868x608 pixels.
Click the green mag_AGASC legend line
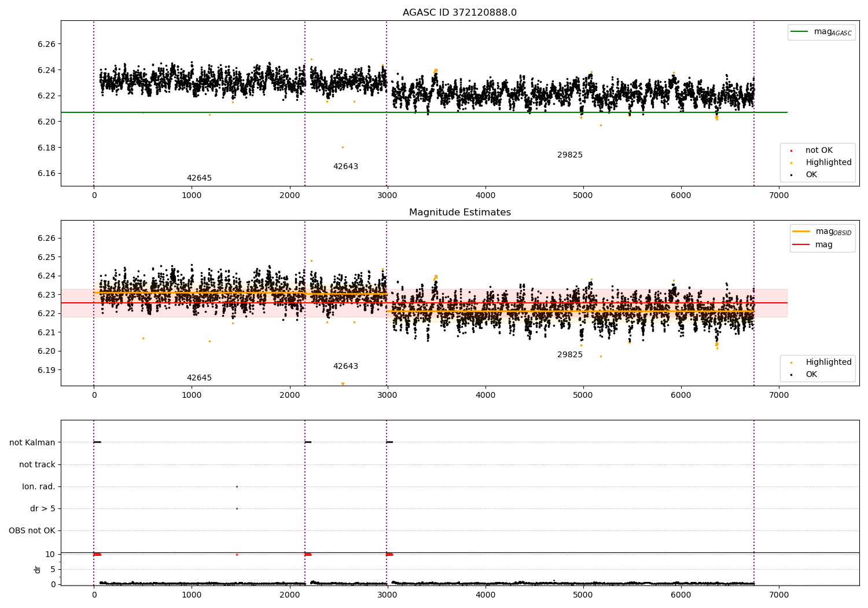[800, 32]
